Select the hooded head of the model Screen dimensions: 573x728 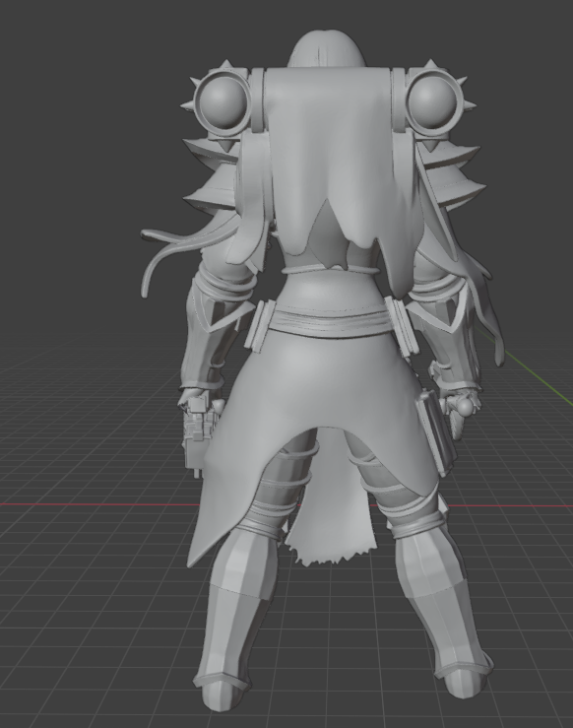click(x=328, y=49)
